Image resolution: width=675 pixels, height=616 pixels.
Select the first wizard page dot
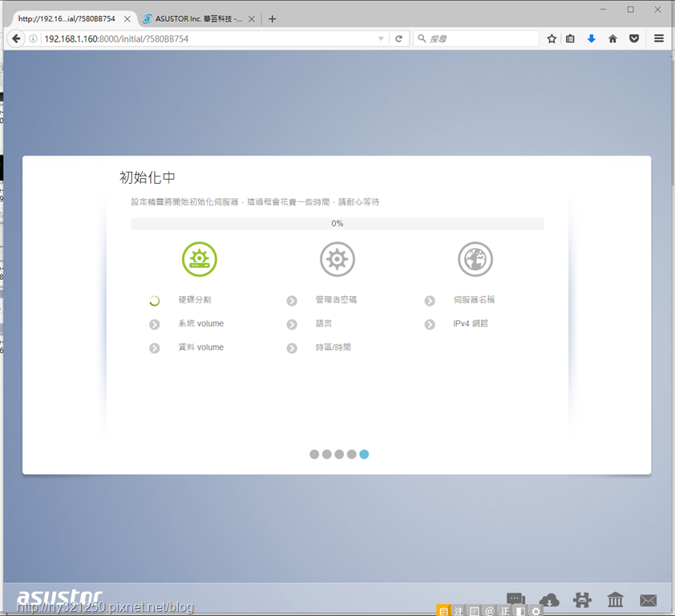click(314, 455)
